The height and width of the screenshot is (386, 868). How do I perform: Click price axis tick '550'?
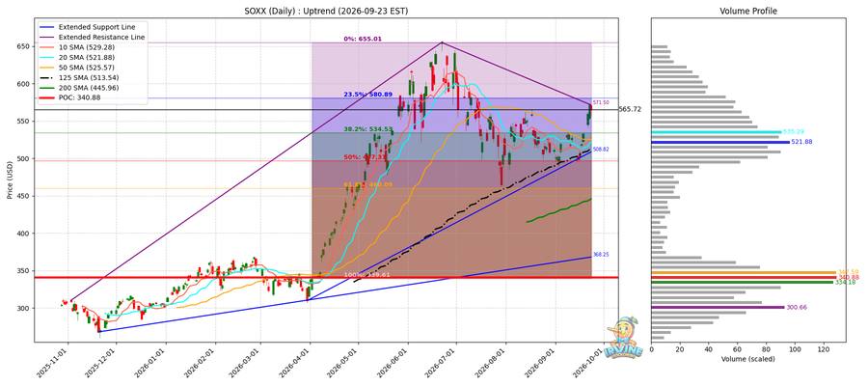pyautogui.click(x=25, y=122)
